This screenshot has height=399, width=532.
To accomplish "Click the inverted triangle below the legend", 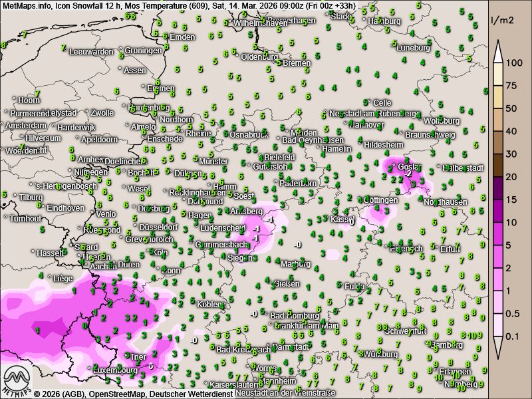I will (x=499, y=346).
